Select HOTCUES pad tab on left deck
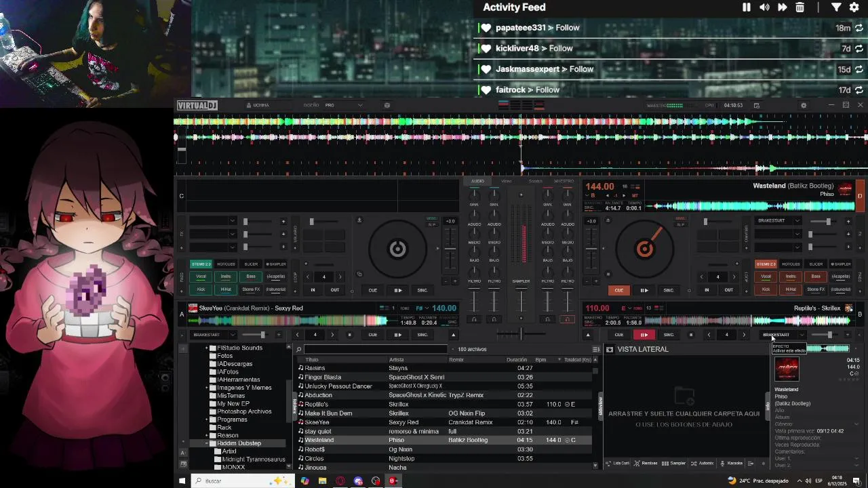 coord(226,264)
